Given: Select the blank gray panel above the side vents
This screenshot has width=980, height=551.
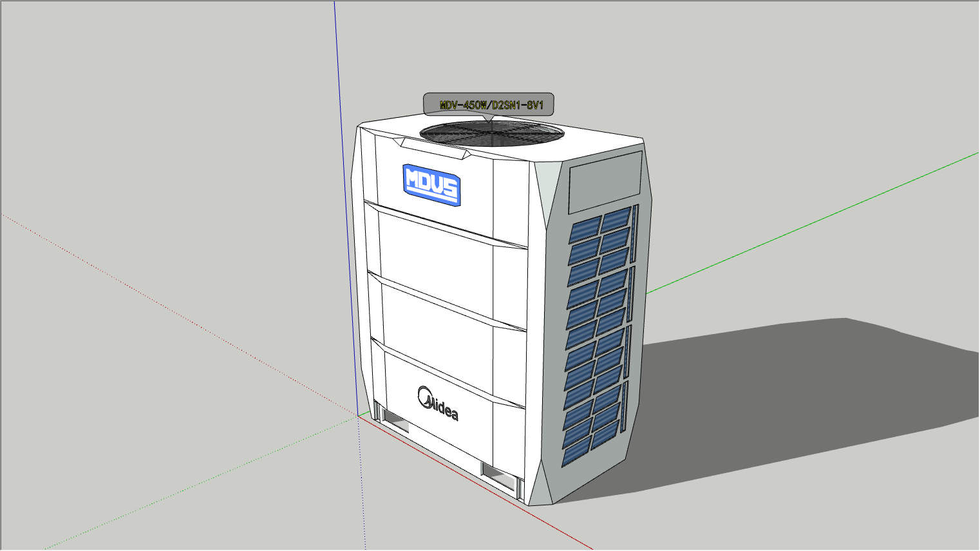Looking at the screenshot, I should tap(605, 182).
